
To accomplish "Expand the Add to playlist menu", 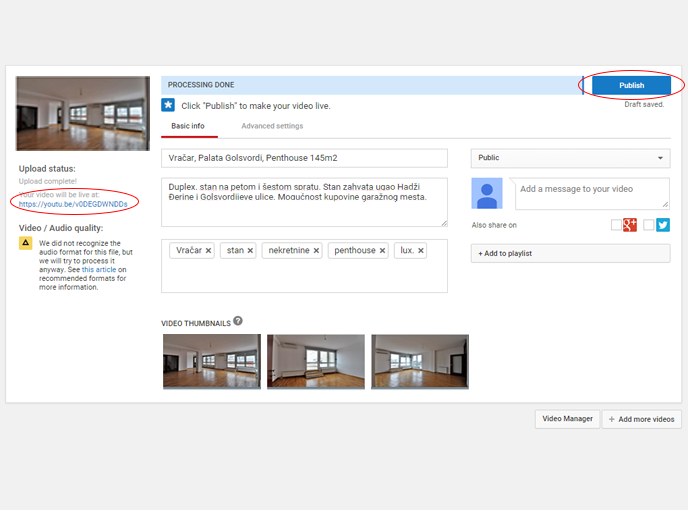I will pos(570,254).
